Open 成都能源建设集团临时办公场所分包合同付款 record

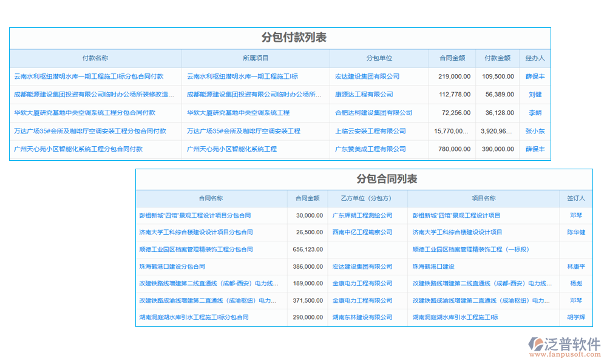click(x=91, y=95)
